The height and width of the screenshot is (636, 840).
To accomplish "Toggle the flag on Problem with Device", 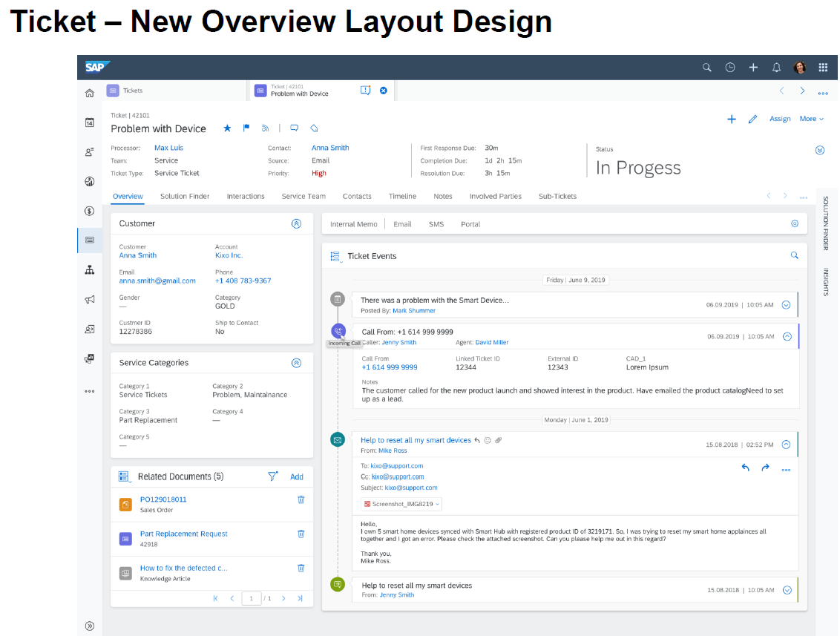I will [246, 128].
